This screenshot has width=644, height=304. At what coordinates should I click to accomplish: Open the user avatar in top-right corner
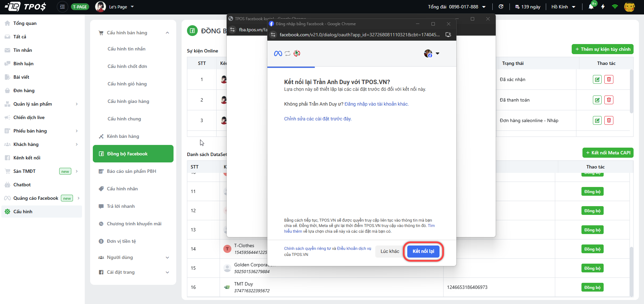point(629,7)
